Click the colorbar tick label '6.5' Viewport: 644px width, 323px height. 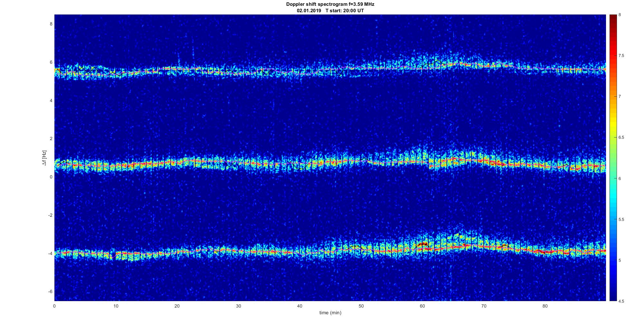621,138
